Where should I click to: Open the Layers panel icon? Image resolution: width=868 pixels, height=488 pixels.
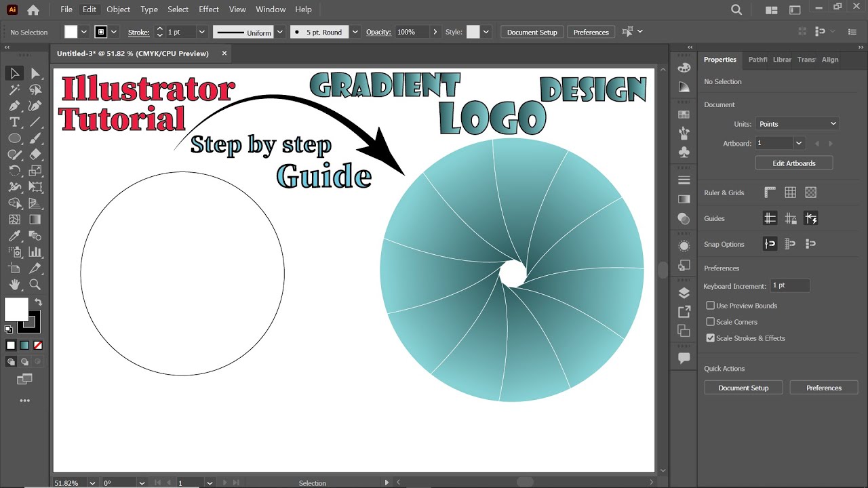[684, 293]
